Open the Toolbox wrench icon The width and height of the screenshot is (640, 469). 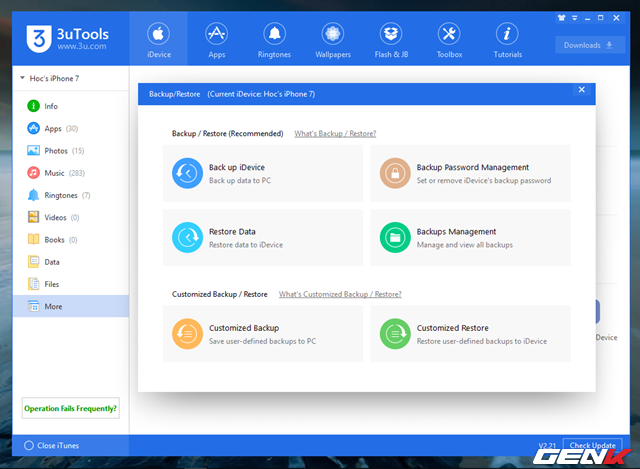(x=449, y=33)
